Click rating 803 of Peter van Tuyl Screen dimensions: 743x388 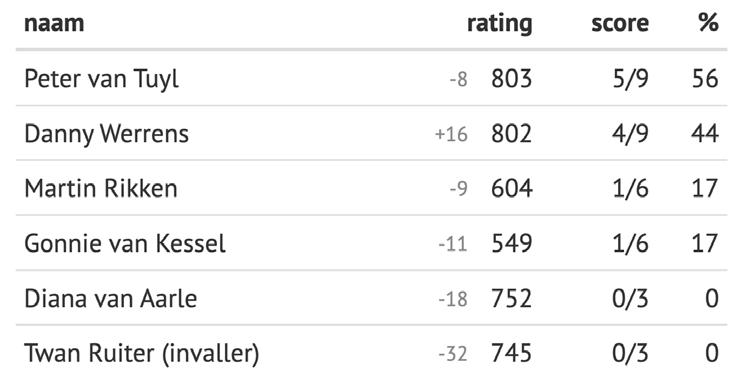pyautogui.click(x=511, y=79)
